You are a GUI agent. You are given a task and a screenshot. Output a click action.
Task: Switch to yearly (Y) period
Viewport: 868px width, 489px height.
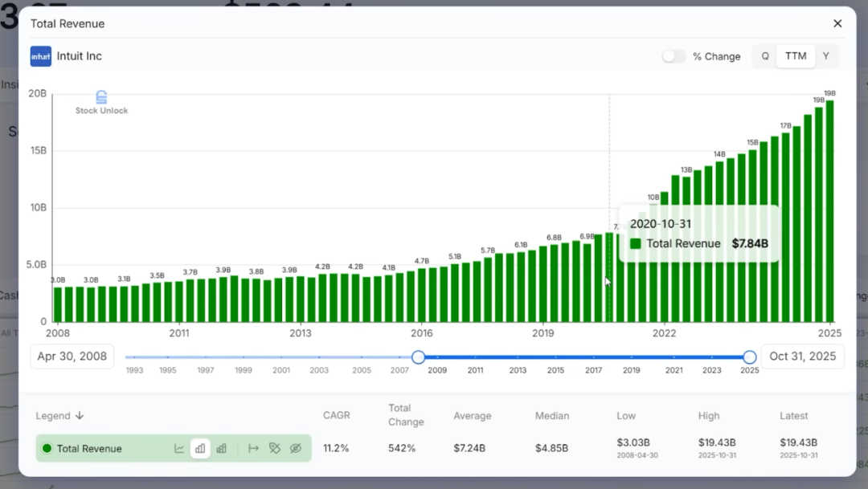[825, 56]
